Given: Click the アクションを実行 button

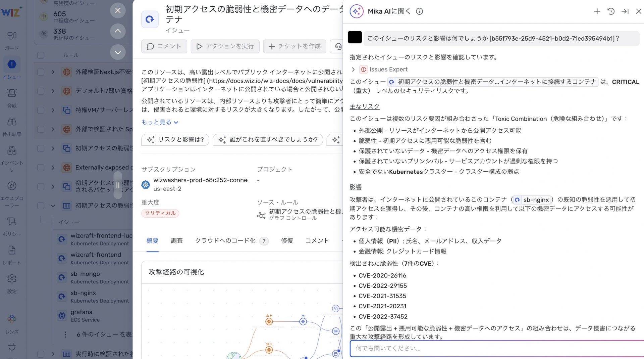Looking at the screenshot, I should (225, 46).
